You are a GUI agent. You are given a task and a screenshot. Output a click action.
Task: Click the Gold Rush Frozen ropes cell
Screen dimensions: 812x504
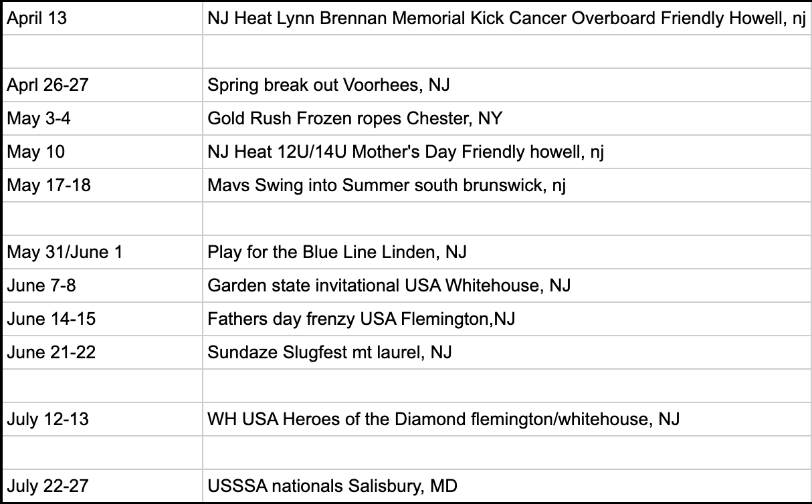[506, 118]
